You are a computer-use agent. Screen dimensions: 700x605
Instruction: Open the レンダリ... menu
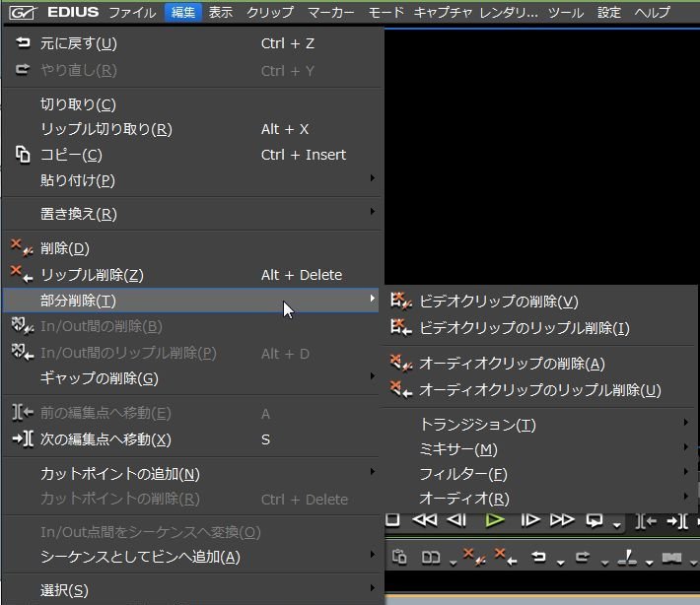[x=509, y=12]
